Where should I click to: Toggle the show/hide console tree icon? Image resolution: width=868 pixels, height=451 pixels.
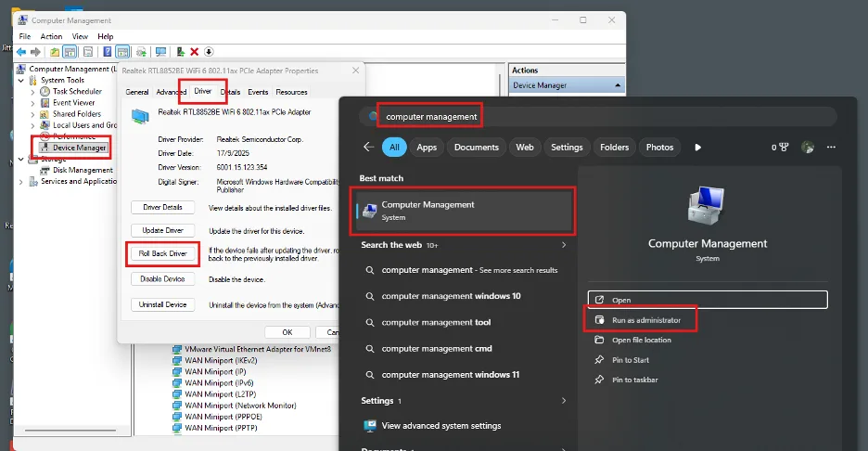tap(70, 52)
